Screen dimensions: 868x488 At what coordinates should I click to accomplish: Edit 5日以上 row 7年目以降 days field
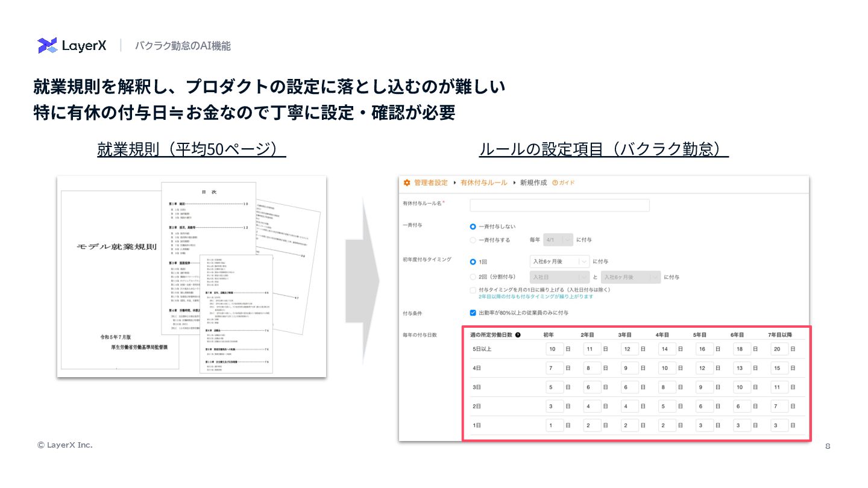click(x=779, y=349)
